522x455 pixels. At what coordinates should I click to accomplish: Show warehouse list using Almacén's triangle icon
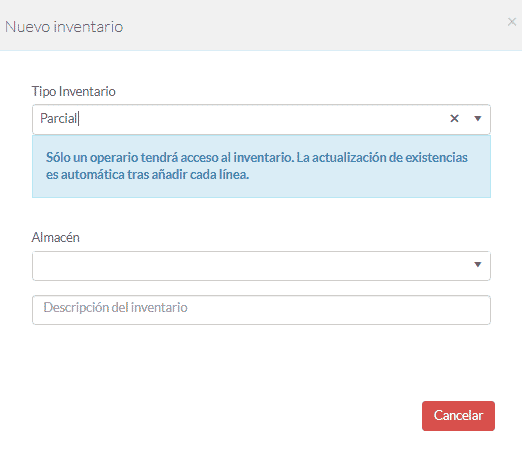pyautogui.click(x=478, y=264)
